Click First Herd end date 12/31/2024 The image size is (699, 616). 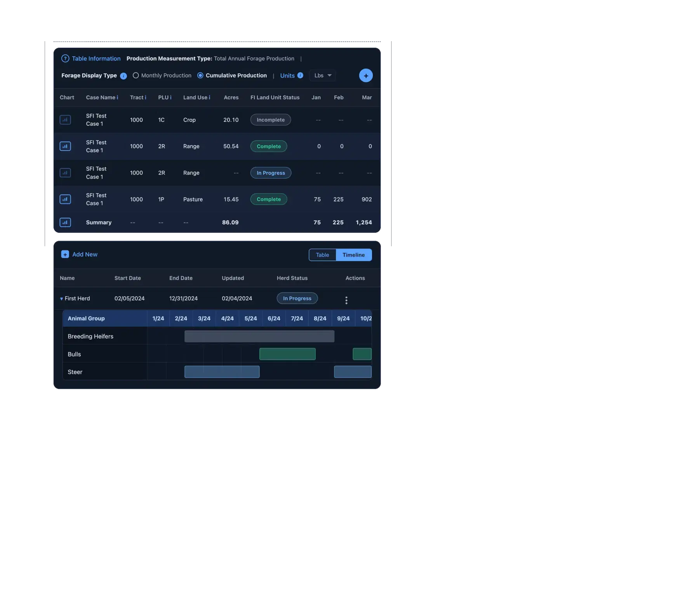click(183, 298)
